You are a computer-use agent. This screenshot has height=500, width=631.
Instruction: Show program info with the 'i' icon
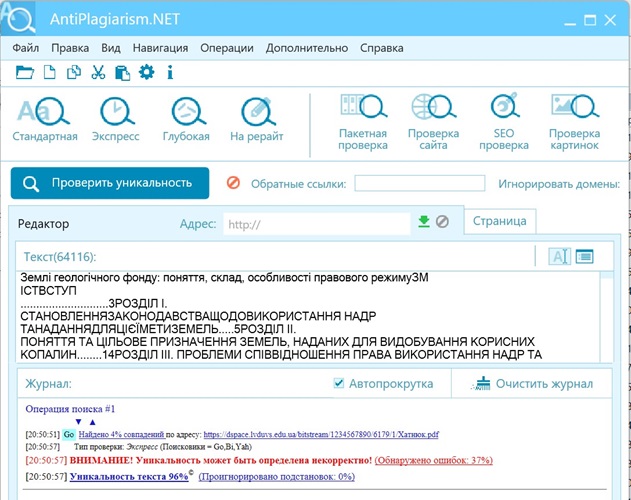point(170,72)
